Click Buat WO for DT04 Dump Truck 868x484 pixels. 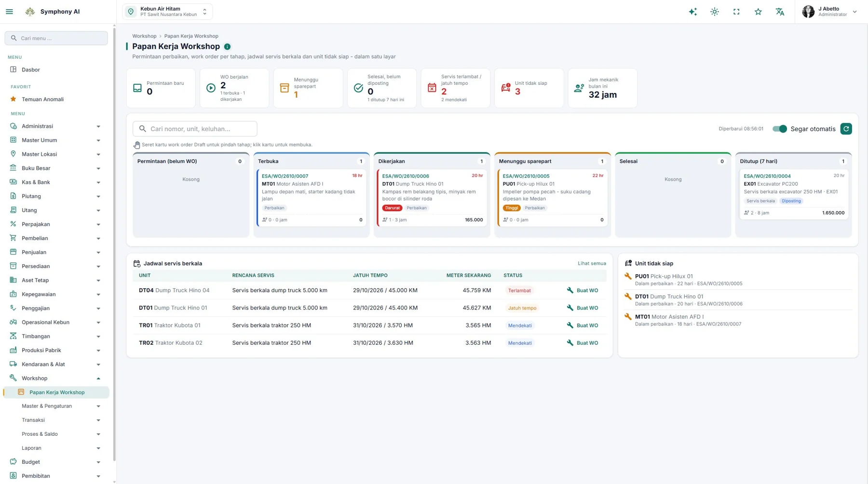[x=583, y=291]
